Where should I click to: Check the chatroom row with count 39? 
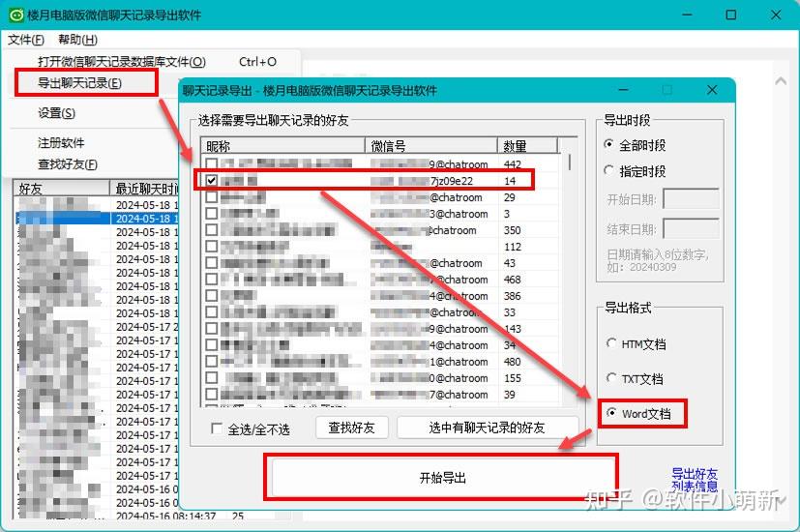tap(211, 395)
